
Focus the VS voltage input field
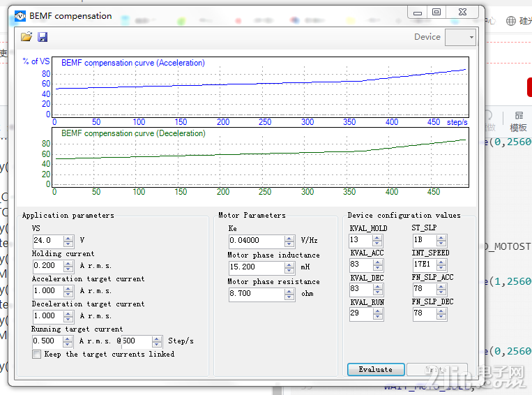48,241
